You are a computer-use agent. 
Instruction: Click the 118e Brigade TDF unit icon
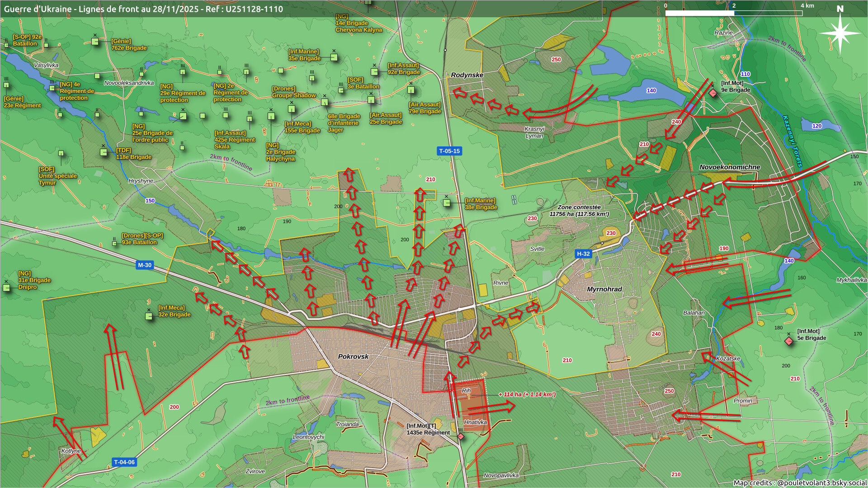104,152
